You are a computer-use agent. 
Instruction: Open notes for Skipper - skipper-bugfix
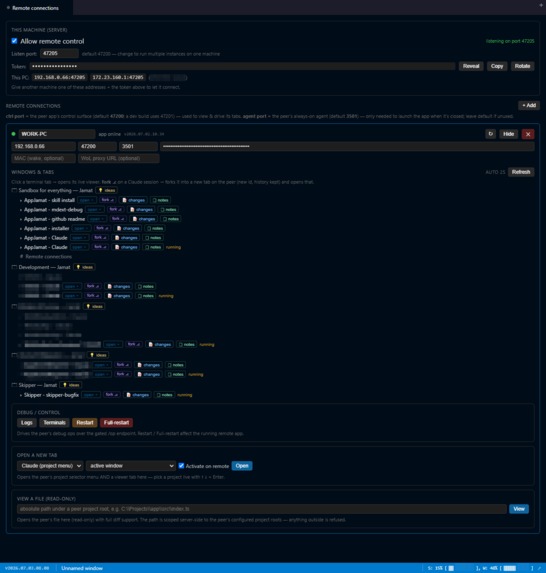click(x=164, y=395)
